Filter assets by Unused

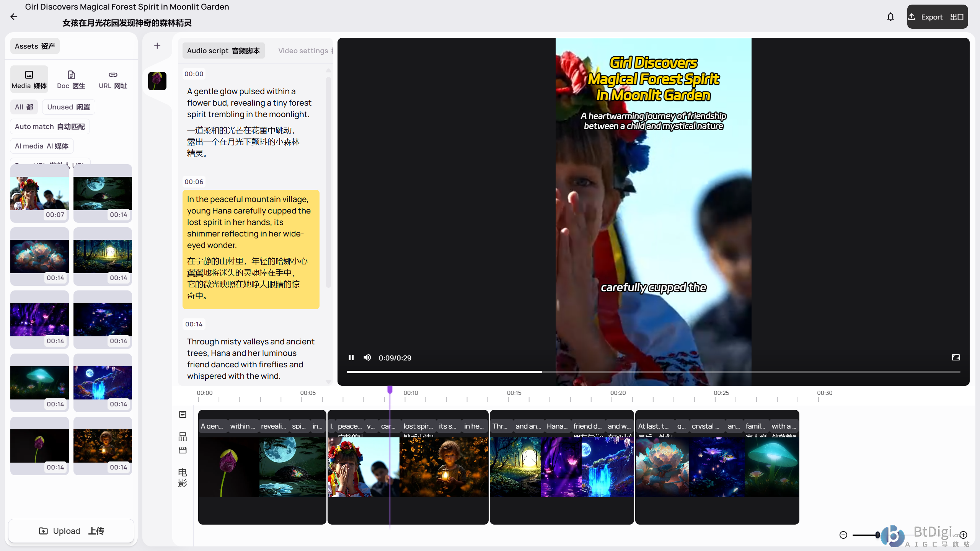point(68,107)
